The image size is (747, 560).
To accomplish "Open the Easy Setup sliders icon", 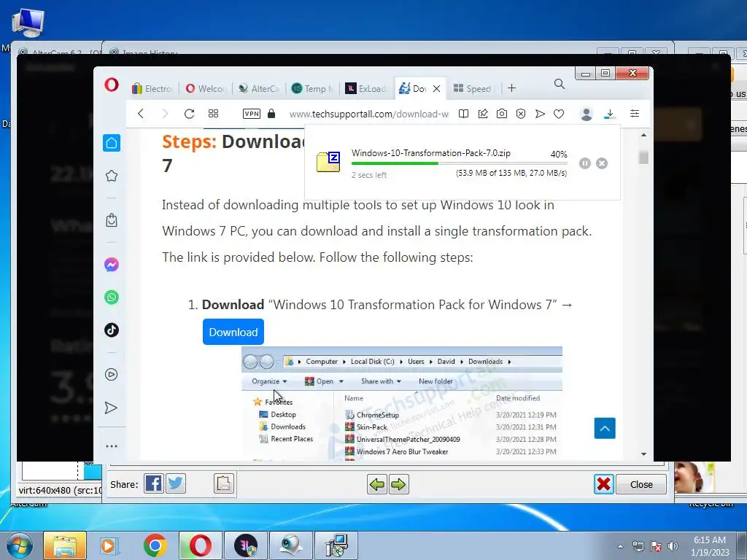I will tap(635, 113).
